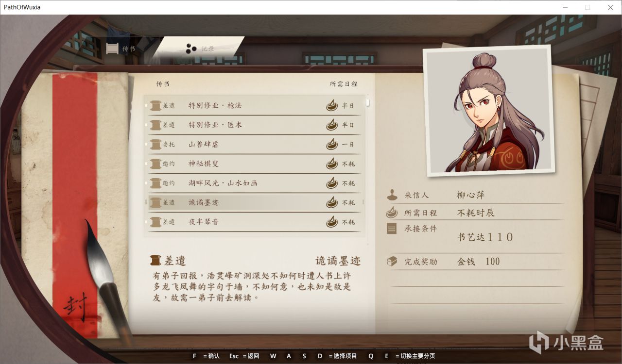Click the 确认 confirm hint at bottom
Image resolution: width=622 pixels, height=364 pixels.
coord(207,356)
